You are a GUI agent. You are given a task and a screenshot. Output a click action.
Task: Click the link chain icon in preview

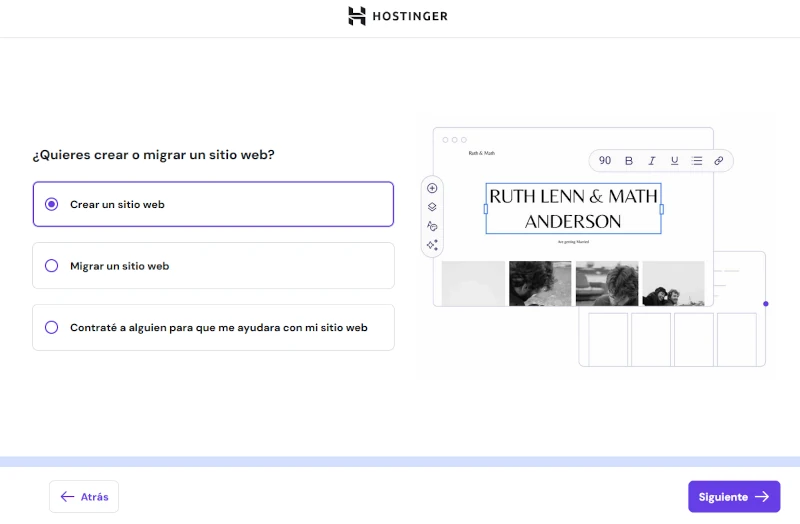tap(719, 160)
